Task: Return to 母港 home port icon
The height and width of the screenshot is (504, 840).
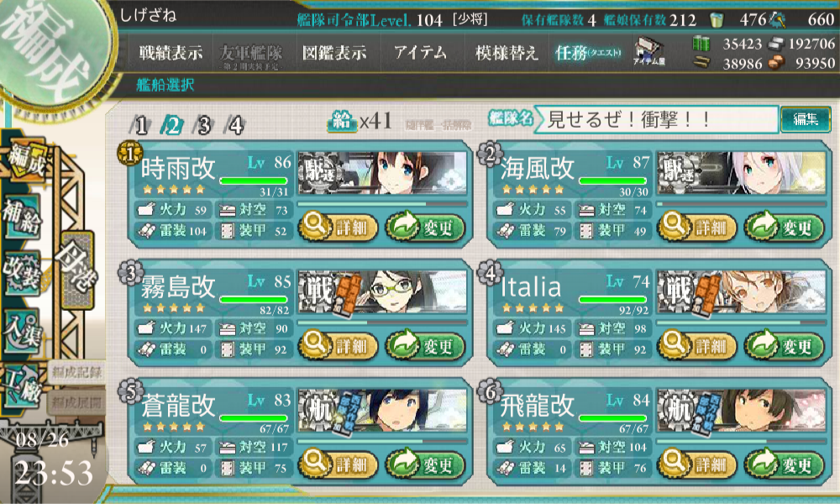Action: coord(78,270)
